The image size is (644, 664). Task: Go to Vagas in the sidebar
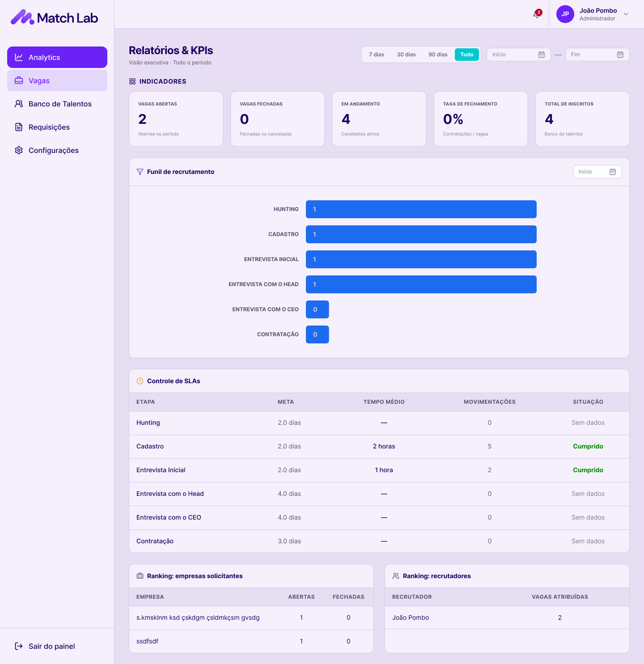click(x=57, y=80)
